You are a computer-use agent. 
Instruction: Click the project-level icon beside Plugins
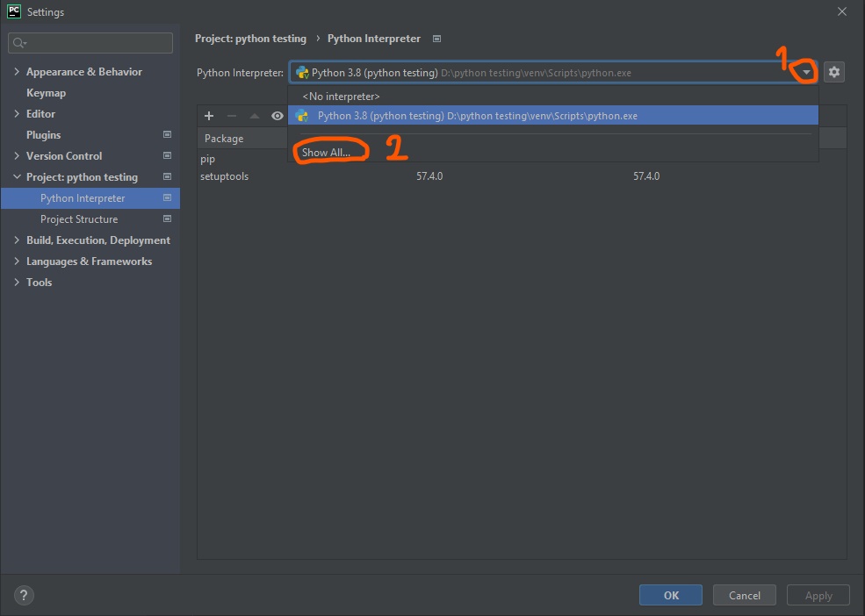pos(167,135)
